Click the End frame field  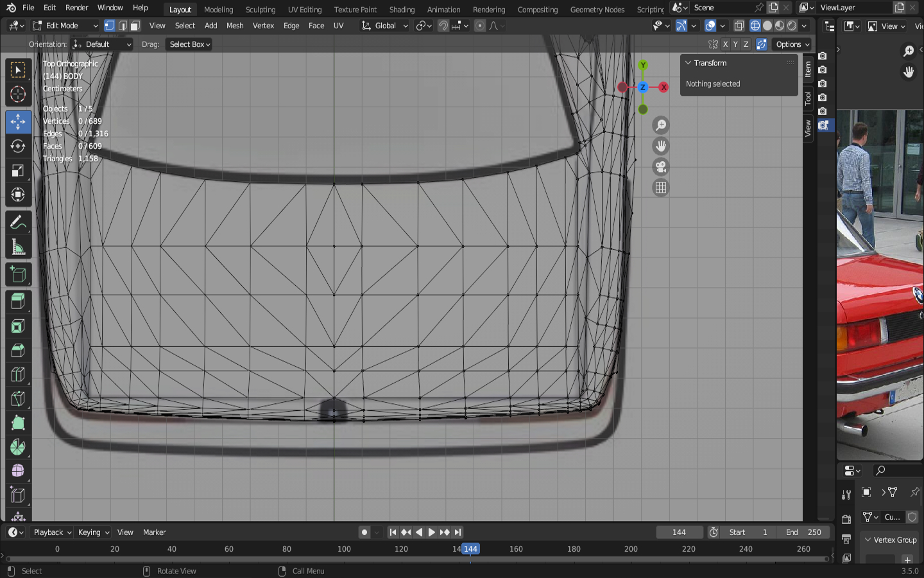[x=803, y=532]
